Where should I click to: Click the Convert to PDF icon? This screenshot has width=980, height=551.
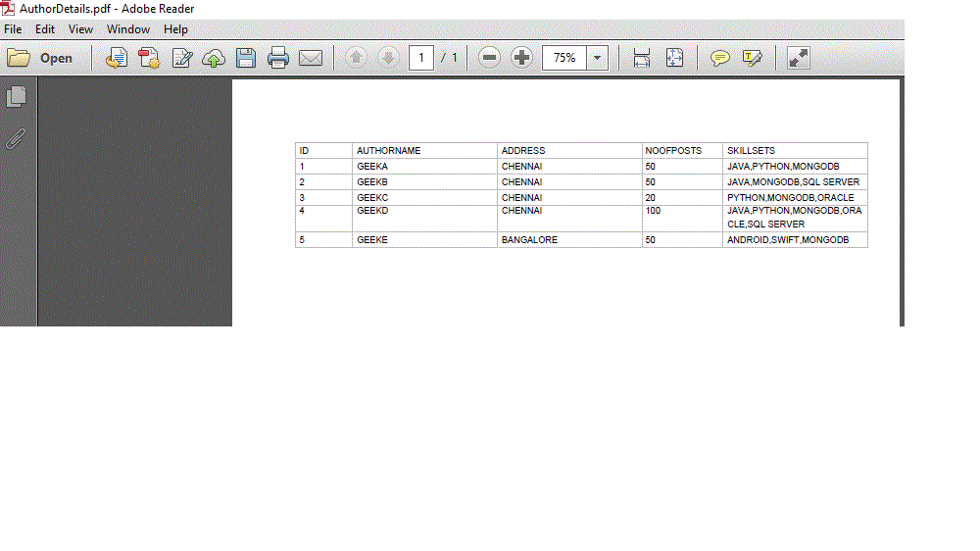point(149,58)
